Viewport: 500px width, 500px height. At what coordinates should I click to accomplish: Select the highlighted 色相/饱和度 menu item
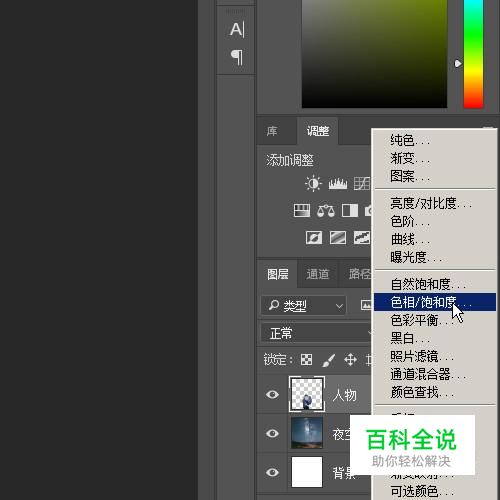(x=435, y=302)
